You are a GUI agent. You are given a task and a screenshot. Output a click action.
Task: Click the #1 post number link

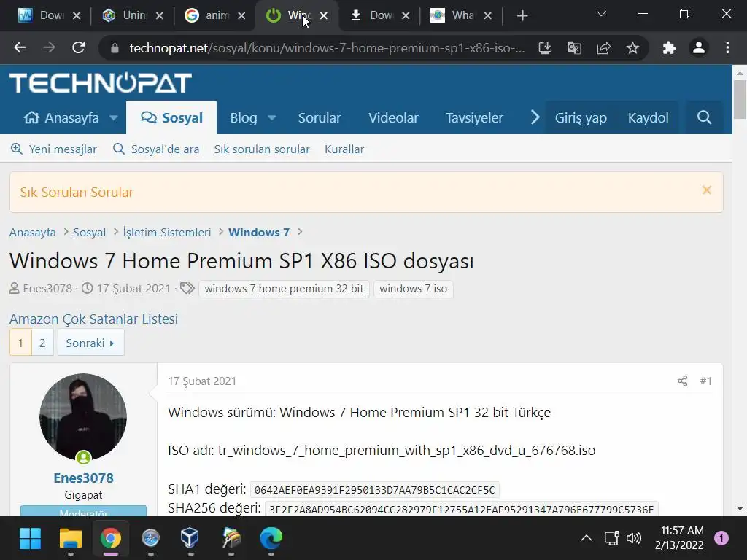coord(705,381)
